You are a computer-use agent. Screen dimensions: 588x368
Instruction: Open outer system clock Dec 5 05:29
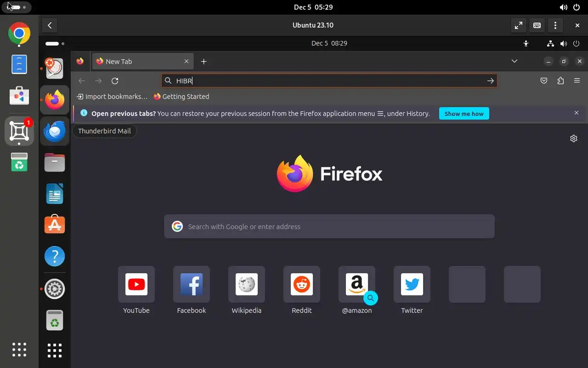tap(313, 7)
